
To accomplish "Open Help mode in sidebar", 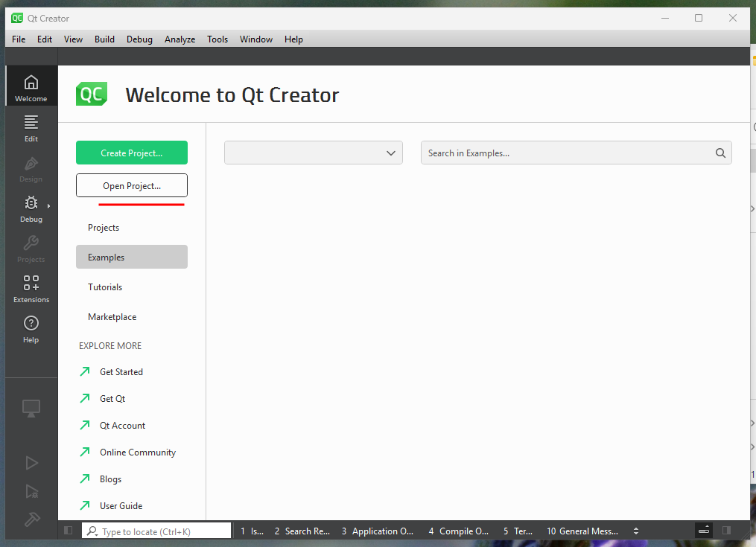I will click(31, 328).
